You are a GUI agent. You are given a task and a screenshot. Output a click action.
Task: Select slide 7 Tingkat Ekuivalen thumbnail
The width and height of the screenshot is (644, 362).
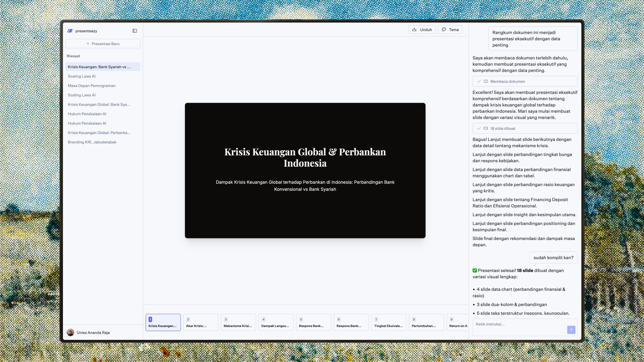point(389,322)
